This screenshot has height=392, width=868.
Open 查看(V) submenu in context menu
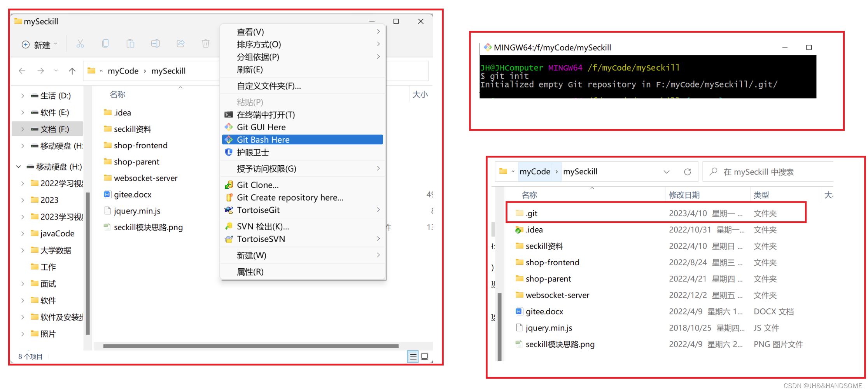[x=303, y=32]
